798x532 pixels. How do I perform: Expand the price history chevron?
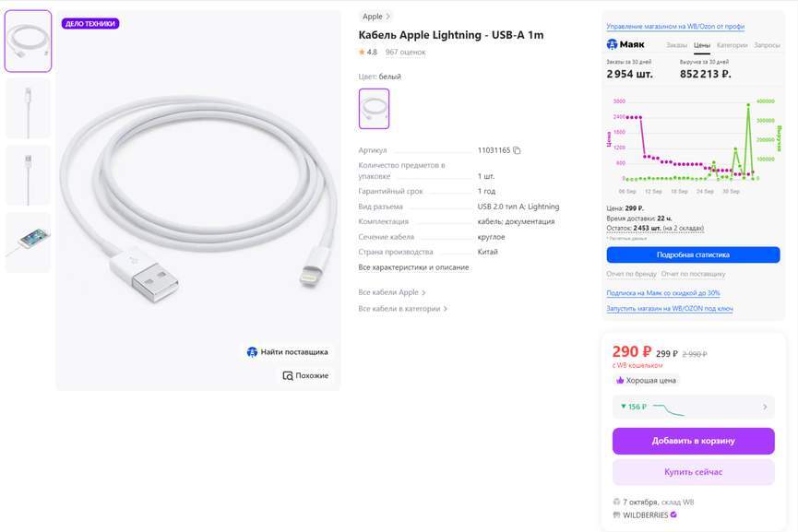click(765, 407)
